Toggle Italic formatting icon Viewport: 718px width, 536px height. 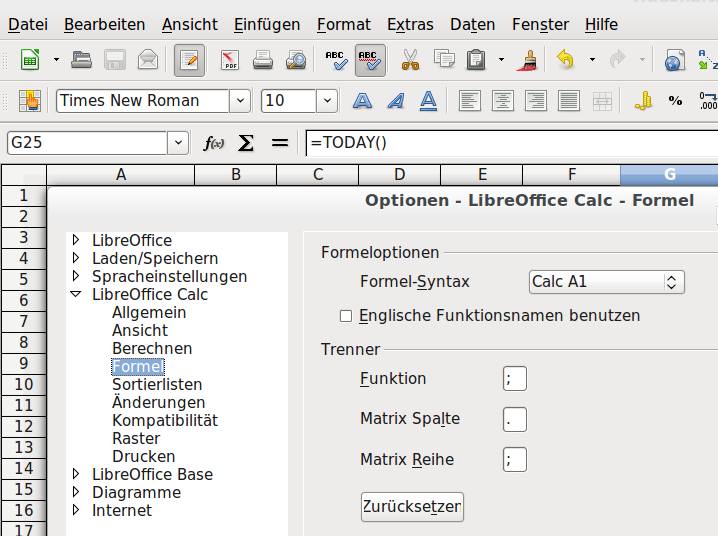pos(396,100)
